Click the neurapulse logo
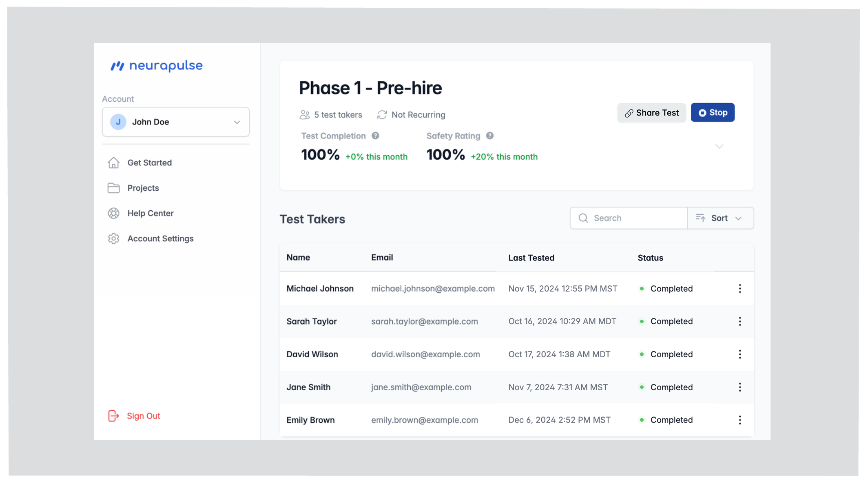This screenshot has width=868, height=483. click(x=157, y=66)
